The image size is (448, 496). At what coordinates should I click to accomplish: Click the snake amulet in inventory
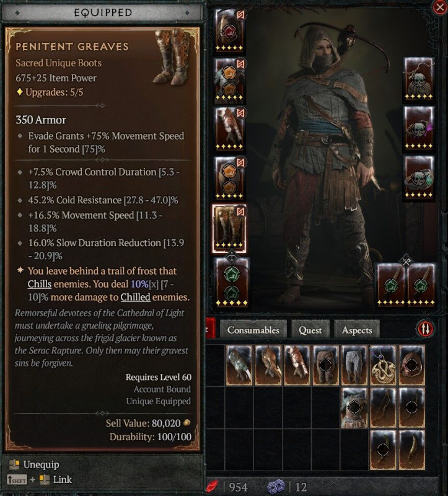(x=382, y=365)
